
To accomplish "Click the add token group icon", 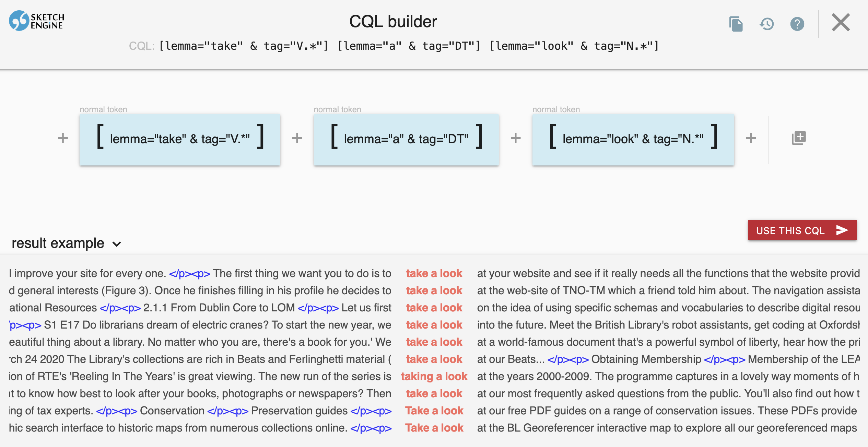I will pyautogui.click(x=798, y=138).
